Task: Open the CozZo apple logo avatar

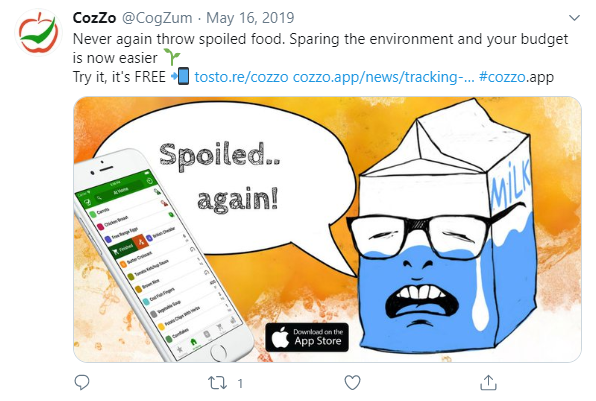Action: pos(38,33)
